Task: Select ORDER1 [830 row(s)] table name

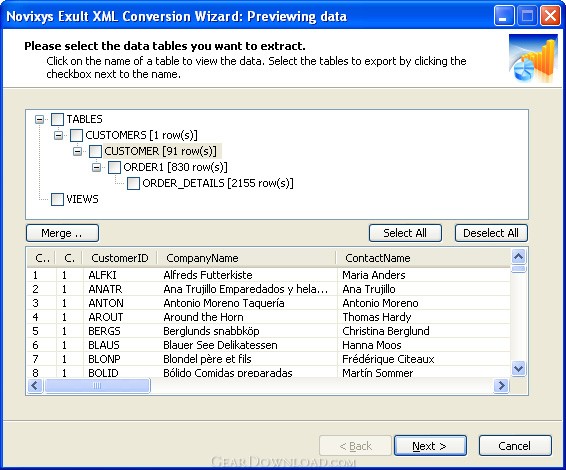Action: (175, 167)
